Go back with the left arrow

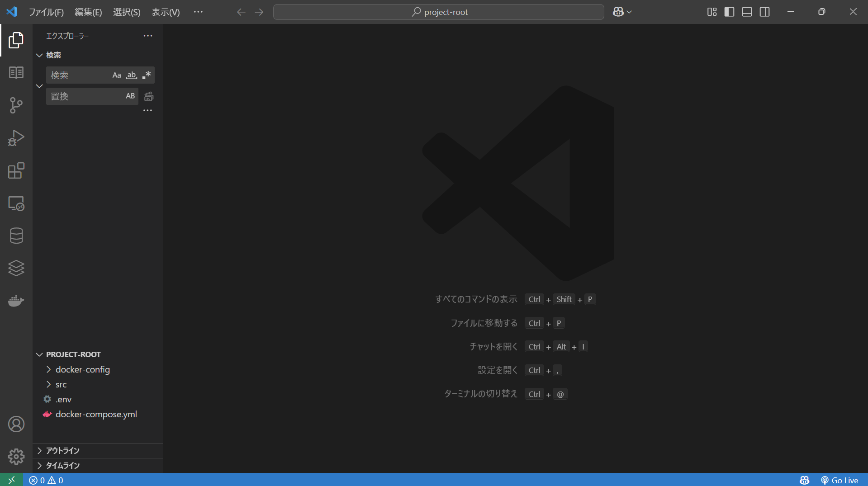pyautogui.click(x=241, y=12)
